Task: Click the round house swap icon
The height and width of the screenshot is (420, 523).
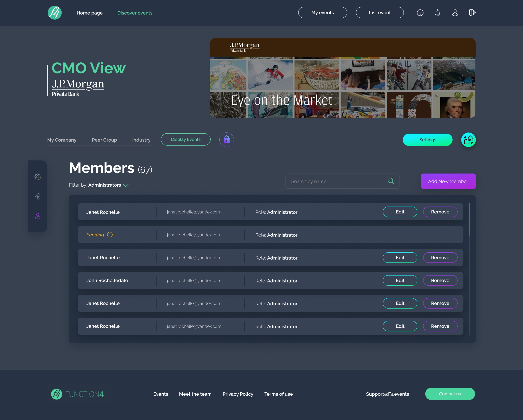Action: (x=468, y=140)
